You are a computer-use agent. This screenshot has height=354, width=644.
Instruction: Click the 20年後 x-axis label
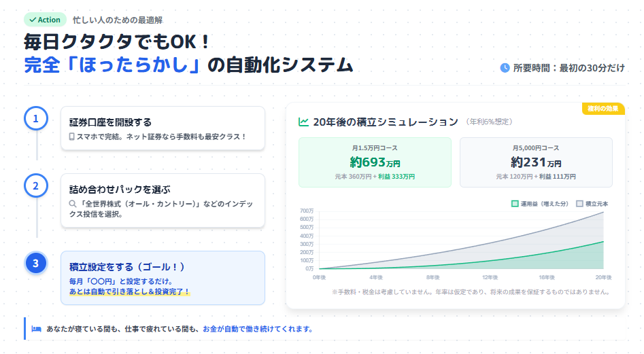pyautogui.click(x=604, y=278)
